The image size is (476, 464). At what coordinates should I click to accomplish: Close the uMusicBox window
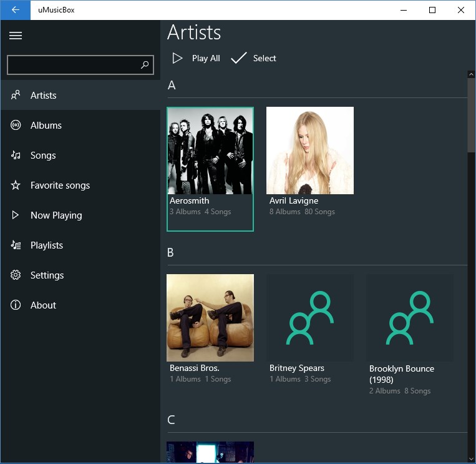(x=461, y=10)
